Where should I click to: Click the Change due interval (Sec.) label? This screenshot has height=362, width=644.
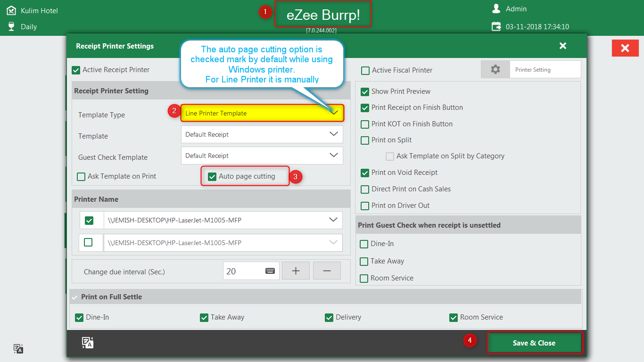coord(124,272)
